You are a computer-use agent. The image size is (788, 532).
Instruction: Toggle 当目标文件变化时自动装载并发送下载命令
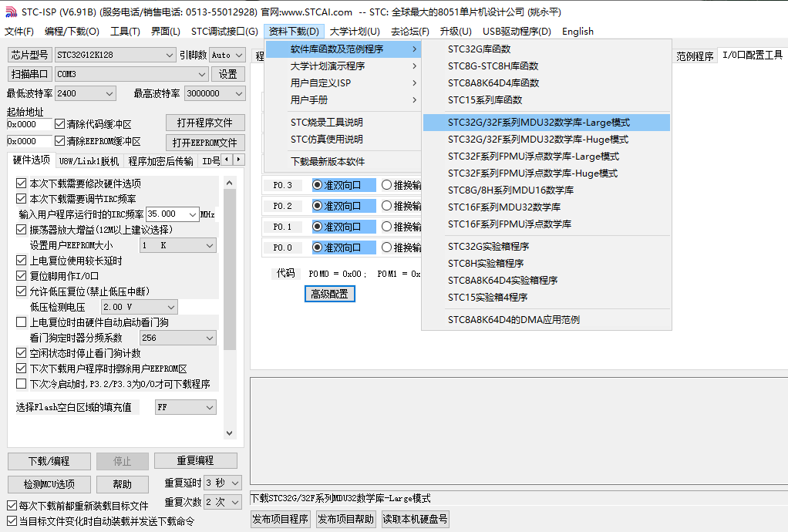tap(12, 521)
